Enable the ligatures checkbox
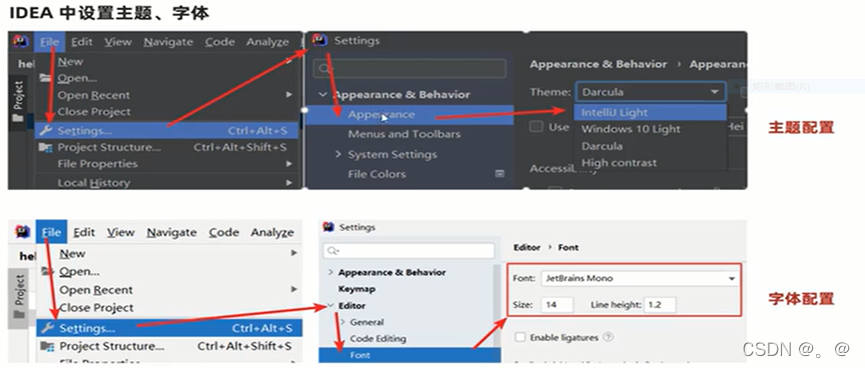 coord(519,337)
